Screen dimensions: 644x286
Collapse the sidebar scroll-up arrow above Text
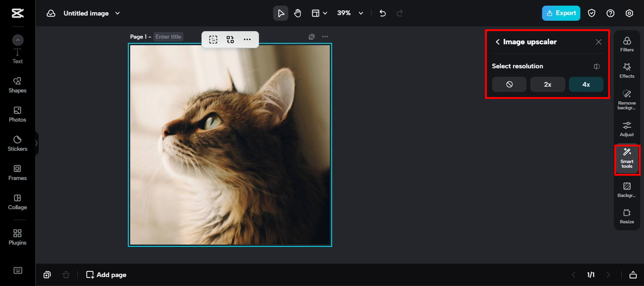tap(18, 40)
